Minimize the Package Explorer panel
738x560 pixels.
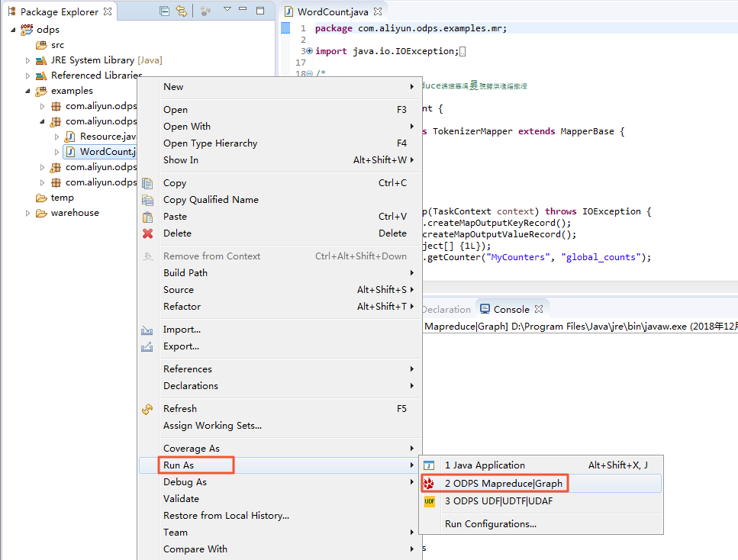tap(243, 9)
